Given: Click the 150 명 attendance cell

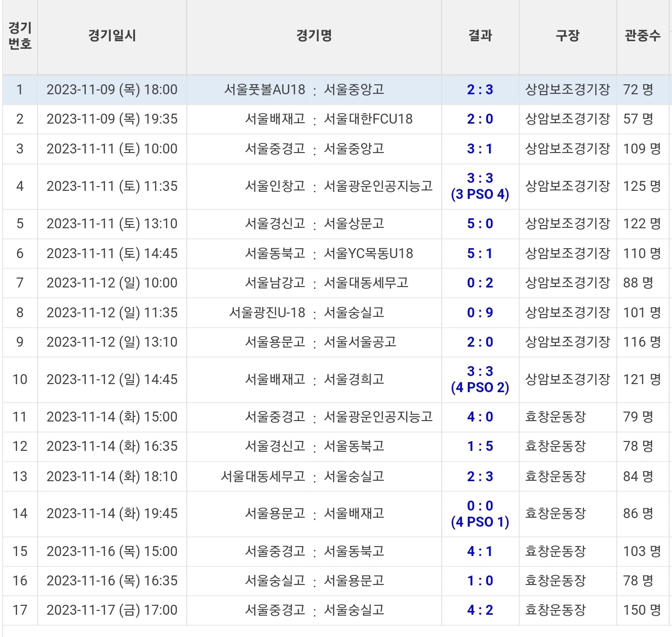Looking at the screenshot, I should click(642, 610).
